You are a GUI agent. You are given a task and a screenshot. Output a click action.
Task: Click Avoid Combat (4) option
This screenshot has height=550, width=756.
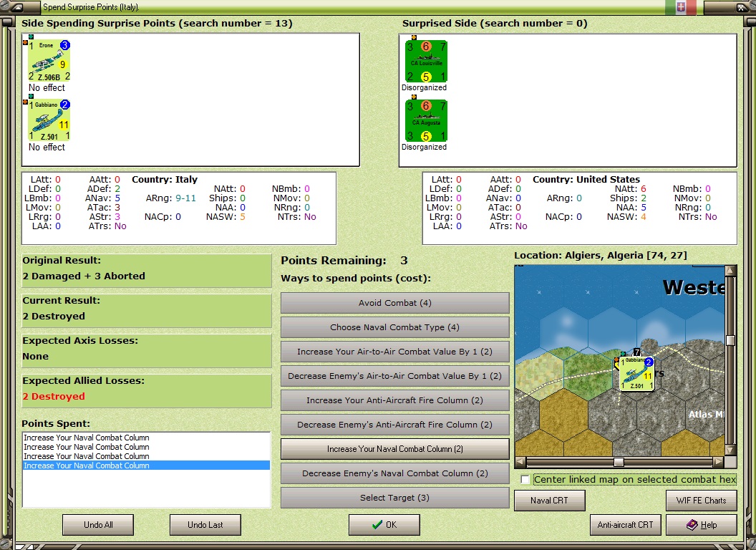[395, 303]
